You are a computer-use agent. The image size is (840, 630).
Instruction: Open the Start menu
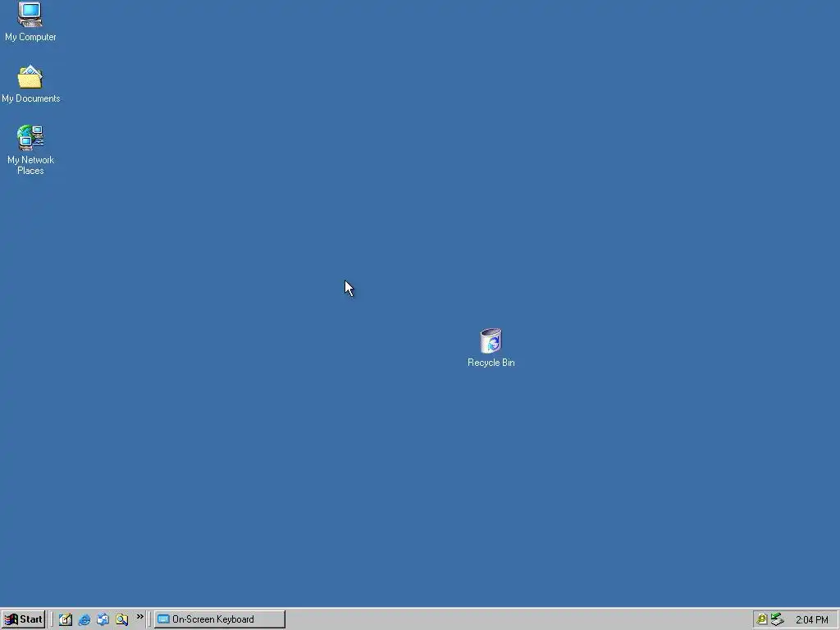tap(23, 619)
